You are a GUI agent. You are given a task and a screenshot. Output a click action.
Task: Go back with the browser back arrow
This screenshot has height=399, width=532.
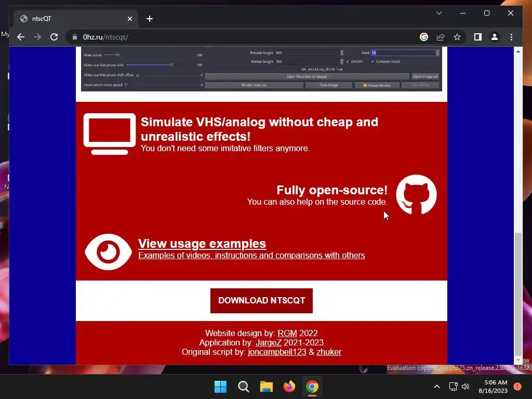(21, 37)
